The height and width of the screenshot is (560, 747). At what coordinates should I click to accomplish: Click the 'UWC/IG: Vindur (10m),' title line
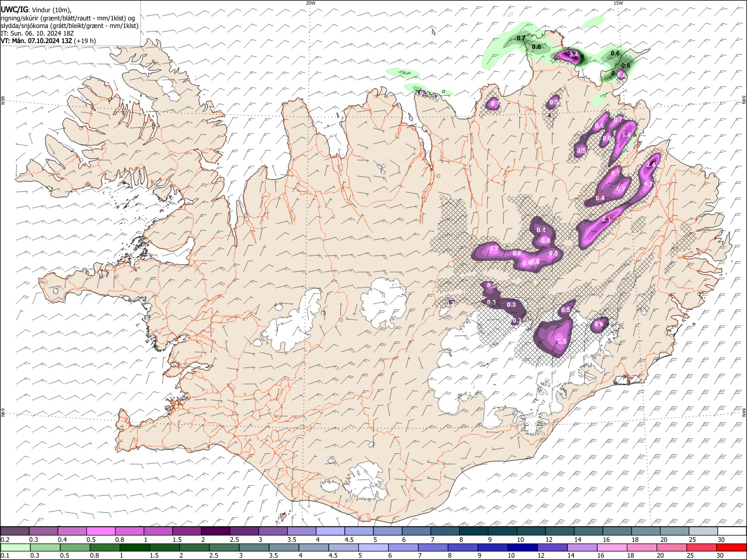(x=36, y=10)
